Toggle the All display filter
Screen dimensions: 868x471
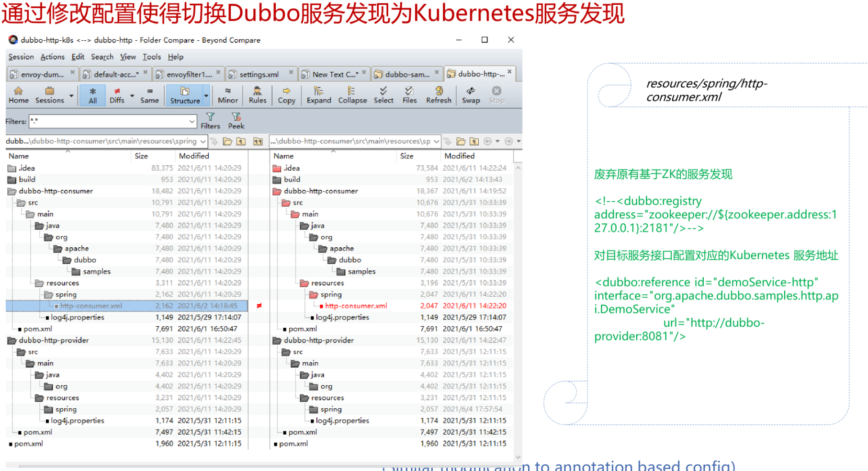(92, 95)
